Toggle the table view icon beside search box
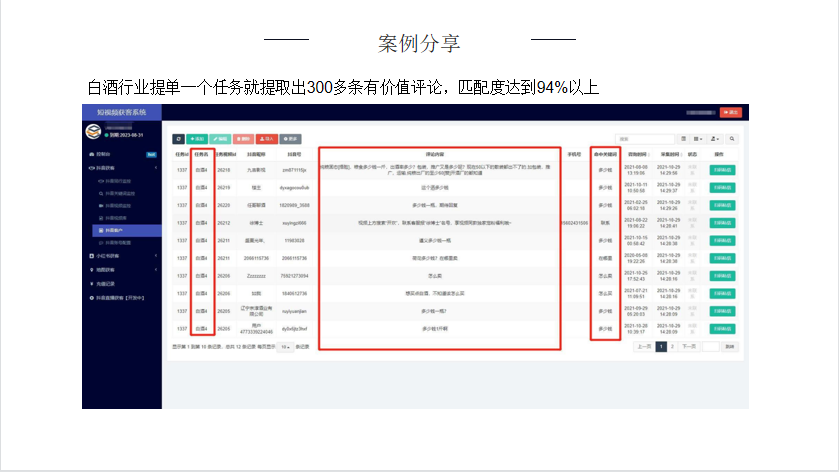This screenshot has height=472, width=839. point(684,138)
